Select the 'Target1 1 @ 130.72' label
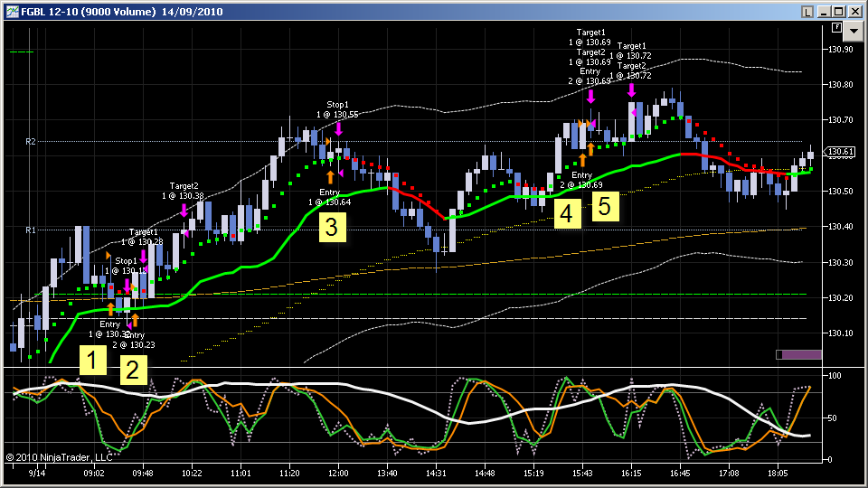The width and height of the screenshot is (868, 488). [x=630, y=51]
